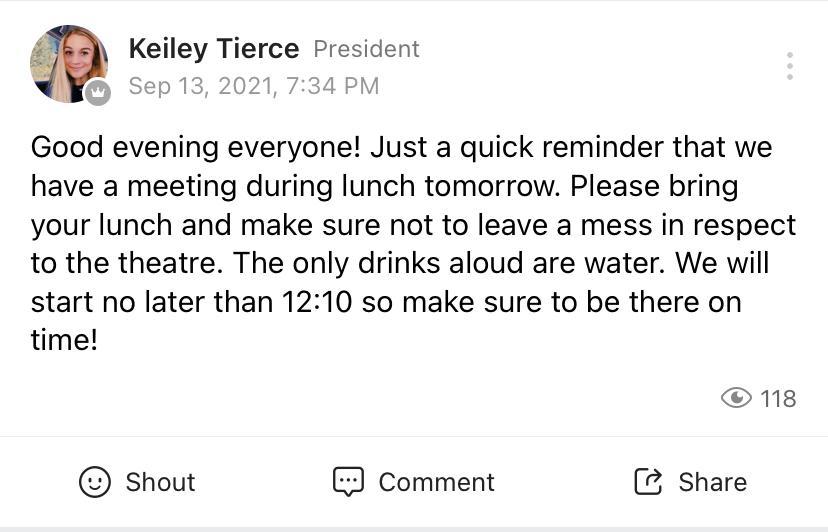Click the smiley face Shout icon
828x532 pixels.
[95, 482]
